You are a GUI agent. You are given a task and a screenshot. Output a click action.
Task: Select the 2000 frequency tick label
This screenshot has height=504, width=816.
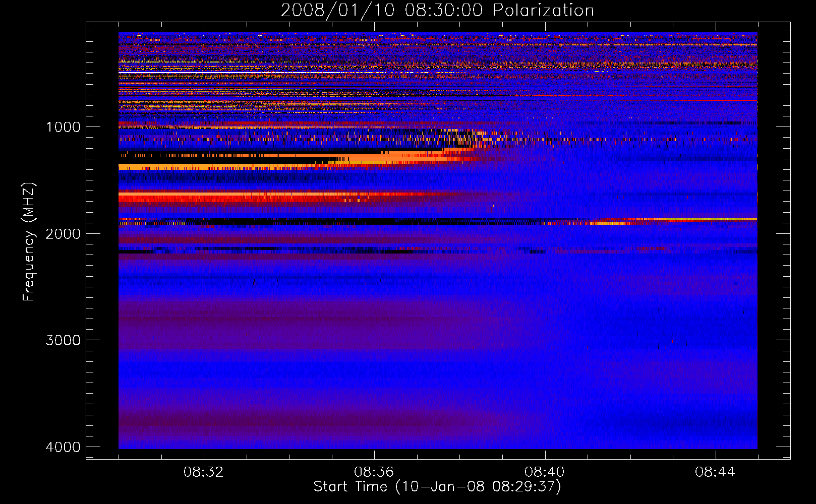(63, 233)
